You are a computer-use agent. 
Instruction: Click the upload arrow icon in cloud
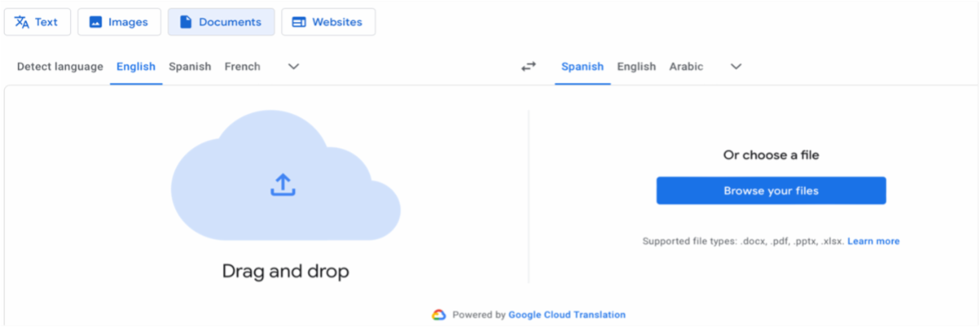click(x=283, y=184)
